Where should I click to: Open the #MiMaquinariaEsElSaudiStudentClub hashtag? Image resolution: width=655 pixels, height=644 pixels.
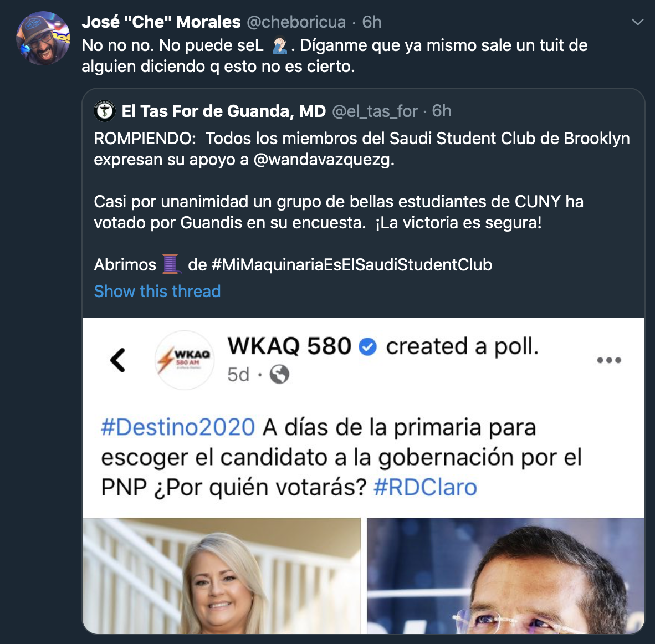tap(352, 264)
